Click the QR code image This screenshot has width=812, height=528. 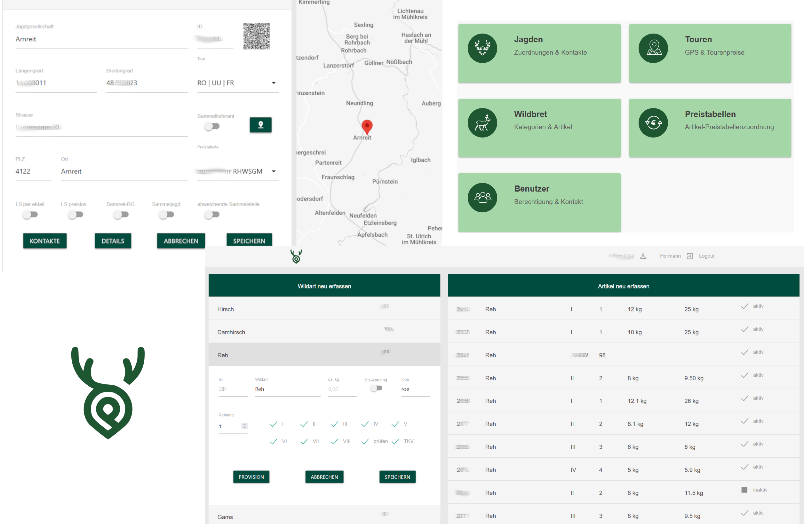(256, 36)
